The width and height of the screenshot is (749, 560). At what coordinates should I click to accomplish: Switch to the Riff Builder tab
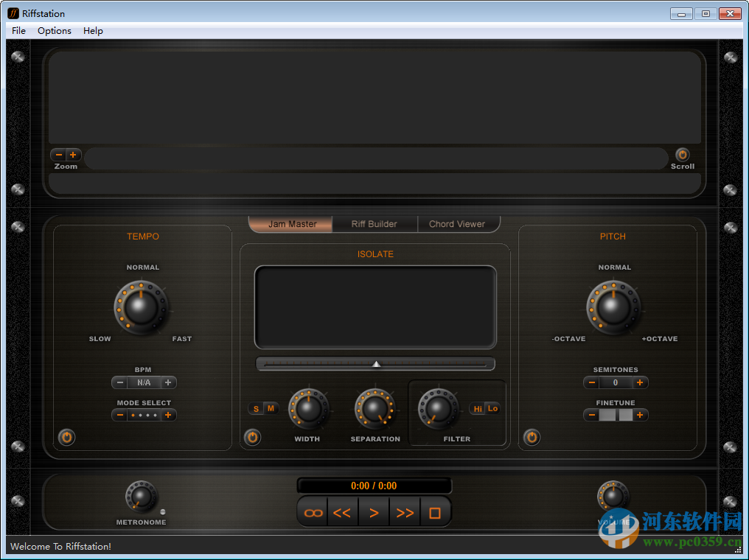pyautogui.click(x=374, y=224)
